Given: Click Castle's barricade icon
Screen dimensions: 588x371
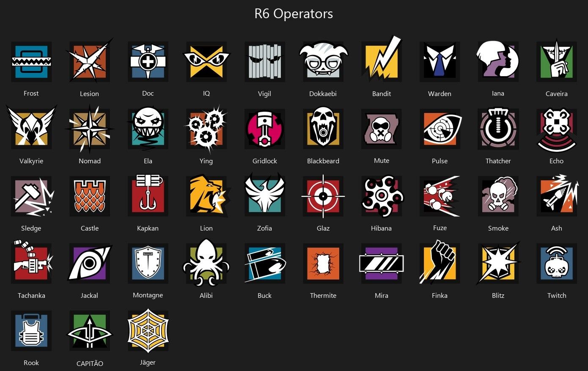Looking at the screenshot, I should click(90, 196).
